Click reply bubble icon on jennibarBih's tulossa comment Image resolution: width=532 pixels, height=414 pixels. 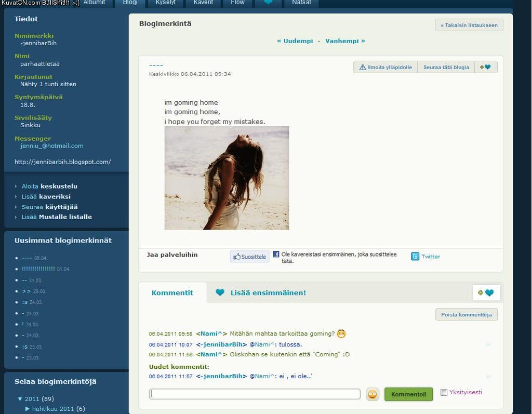click(488, 344)
